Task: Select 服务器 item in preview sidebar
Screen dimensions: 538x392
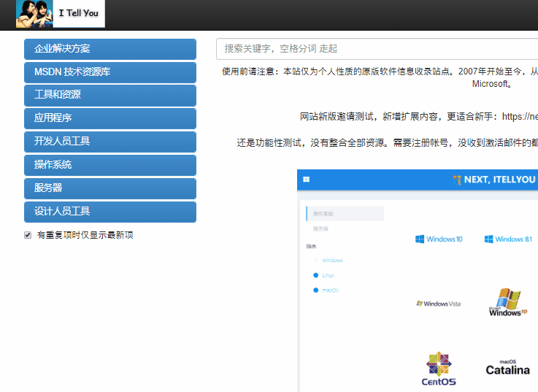Action: [x=320, y=228]
